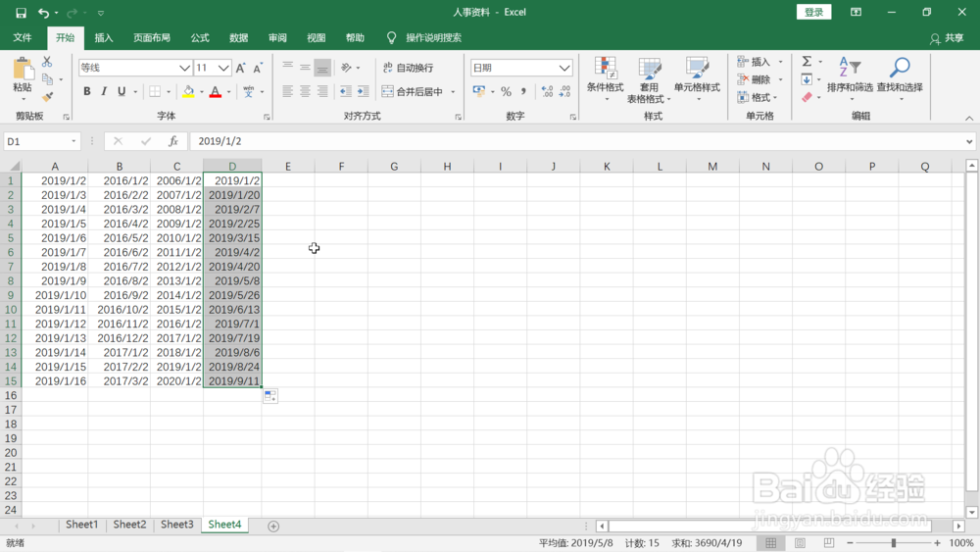980x552 pixels.
Task: Click the Clear eraser icon
Action: 807,97
